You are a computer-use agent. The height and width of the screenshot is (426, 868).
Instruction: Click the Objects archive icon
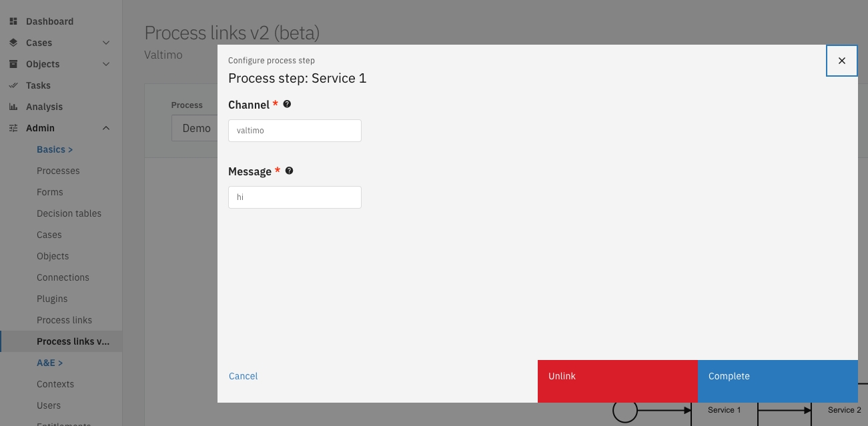coord(13,64)
